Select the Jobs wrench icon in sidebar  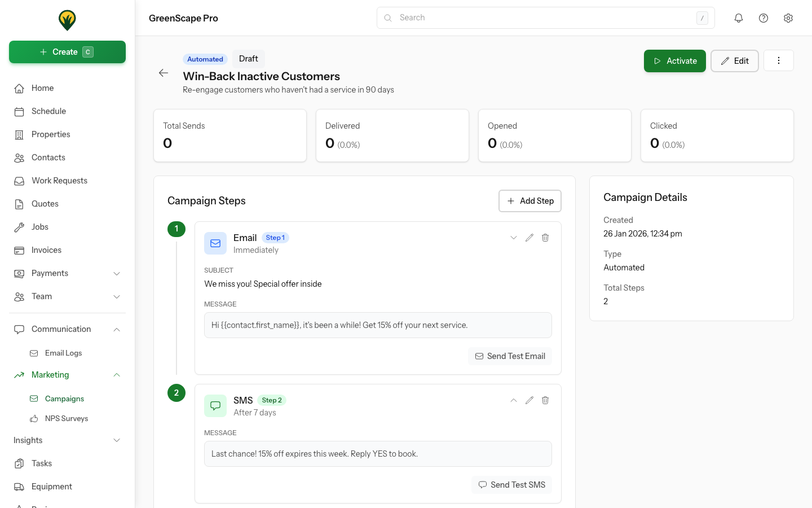click(x=20, y=227)
